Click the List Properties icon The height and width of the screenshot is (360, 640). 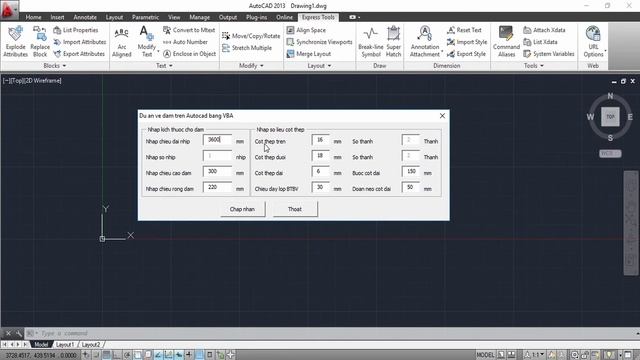point(57,30)
